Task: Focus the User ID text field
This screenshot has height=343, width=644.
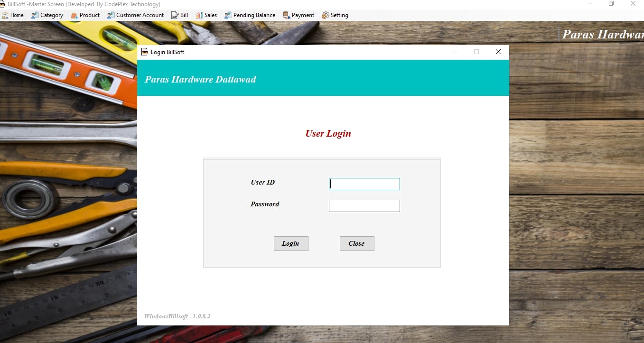Action: pos(364,184)
